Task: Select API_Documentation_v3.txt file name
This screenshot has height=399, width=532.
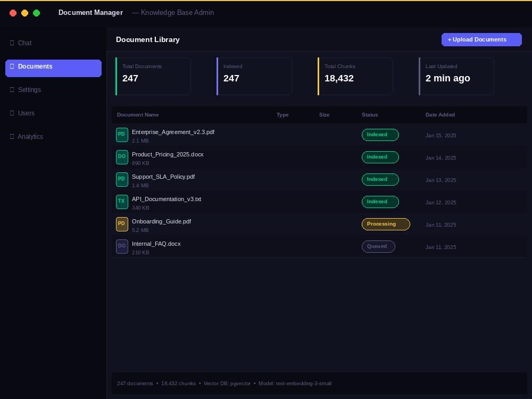Action: [166, 199]
